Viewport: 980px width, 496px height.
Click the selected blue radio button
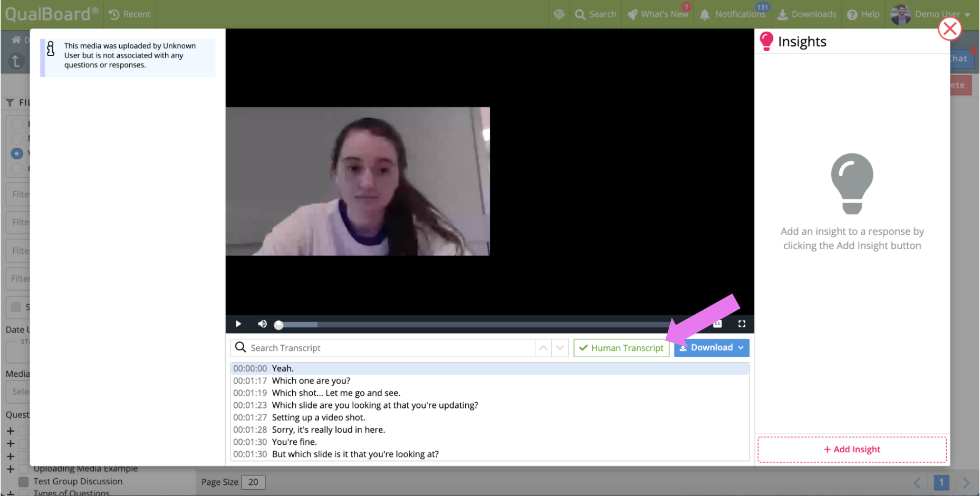tap(17, 154)
